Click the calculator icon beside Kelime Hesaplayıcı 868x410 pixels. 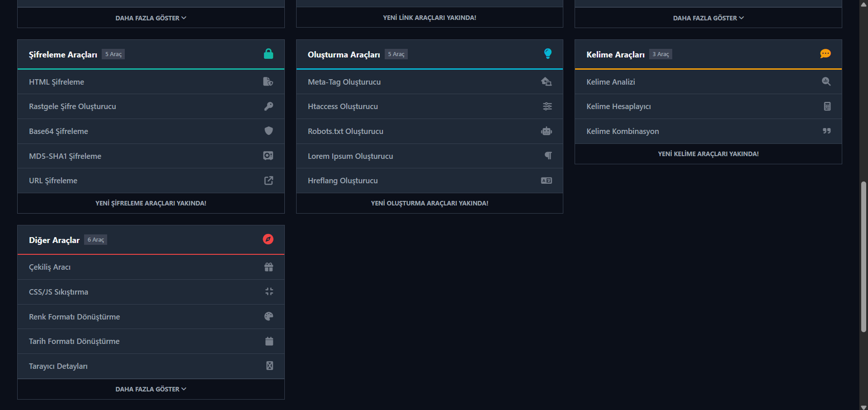(x=827, y=106)
